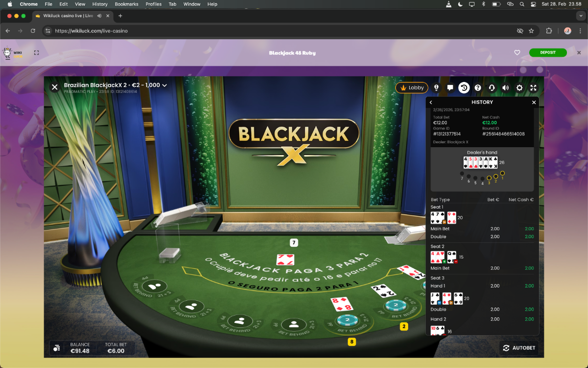Viewport: 588px width, 368px height.
Task: Open the Bookmarks menu in menu bar
Action: [x=126, y=4]
